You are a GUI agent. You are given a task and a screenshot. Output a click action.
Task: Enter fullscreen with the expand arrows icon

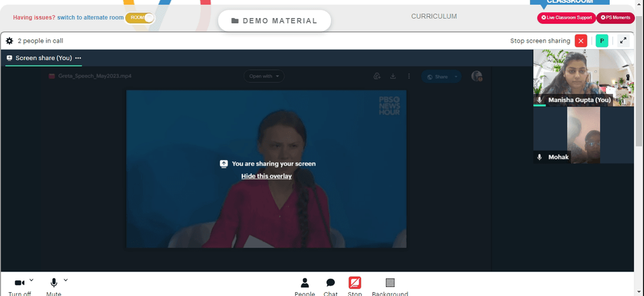coord(623,41)
